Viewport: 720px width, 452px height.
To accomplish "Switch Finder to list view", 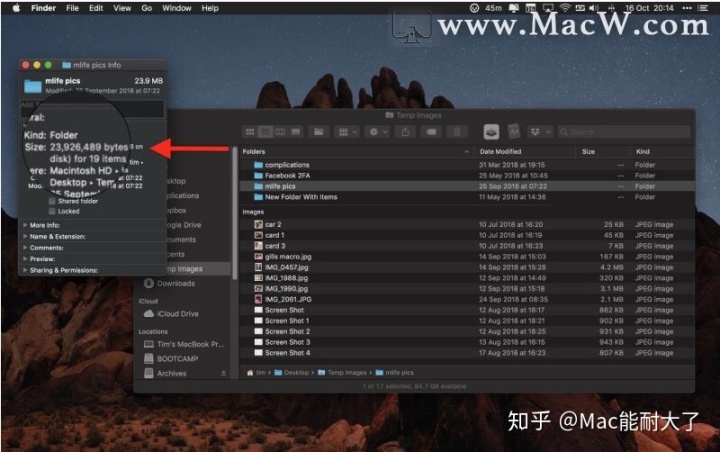I will pyautogui.click(x=265, y=132).
